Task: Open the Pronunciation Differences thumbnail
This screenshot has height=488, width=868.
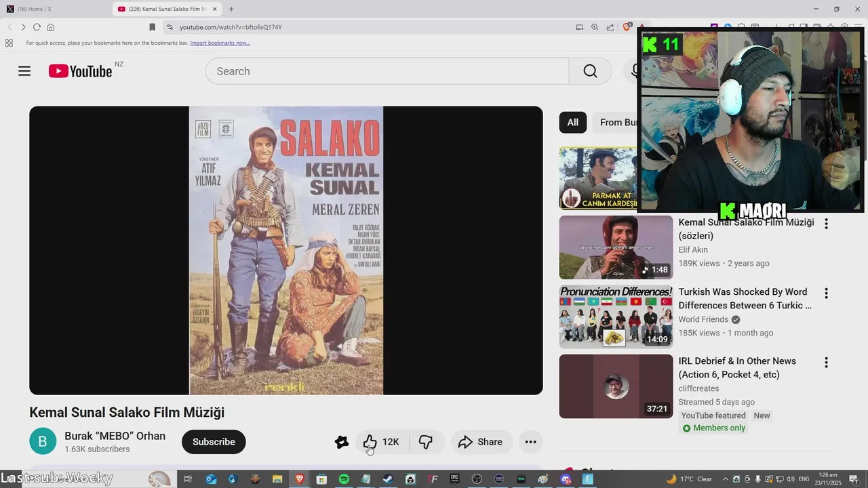Action: (x=616, y=317)
